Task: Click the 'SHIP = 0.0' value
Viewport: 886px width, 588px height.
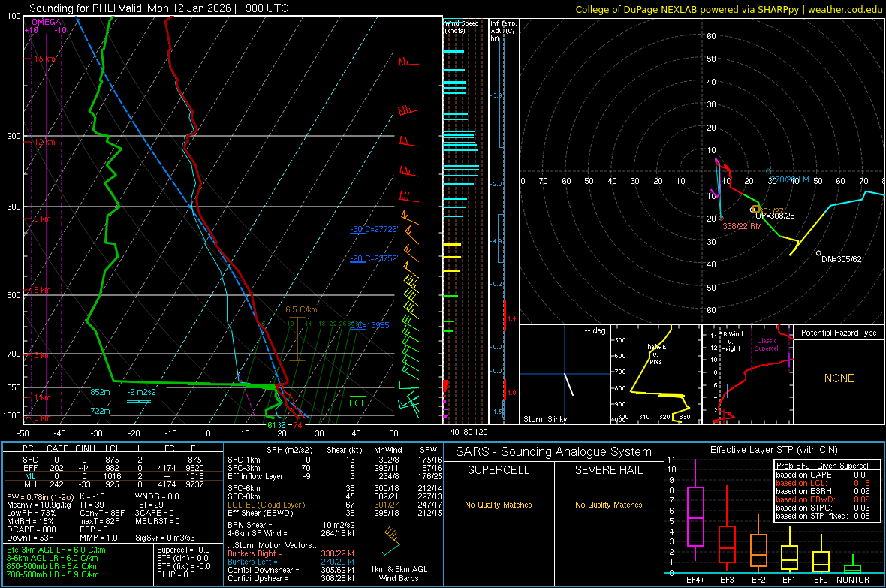Action: pos(176,575)
